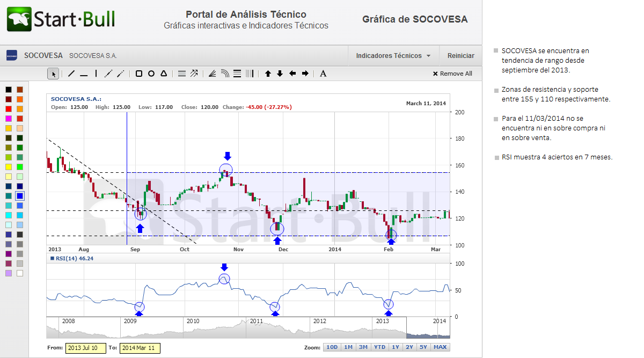Set zoom range to 5Y
Viewport: 644px width, 358px height.
point(424,347)
